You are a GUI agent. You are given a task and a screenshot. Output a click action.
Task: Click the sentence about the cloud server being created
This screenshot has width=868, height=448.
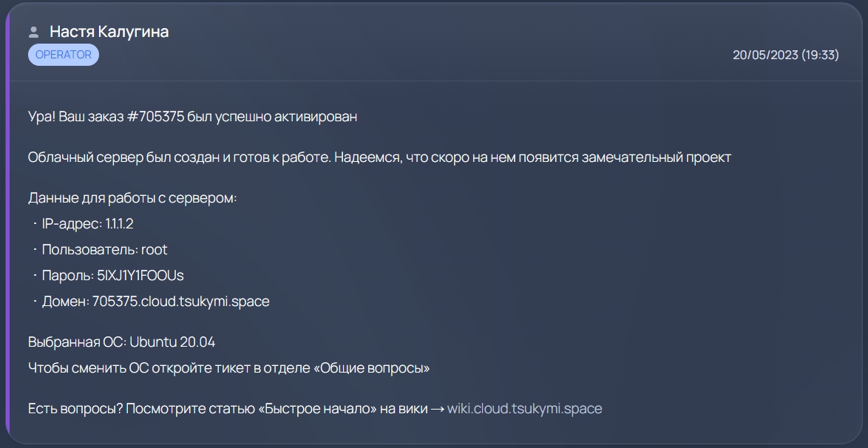pyautogui.click(x=379, y=157)
